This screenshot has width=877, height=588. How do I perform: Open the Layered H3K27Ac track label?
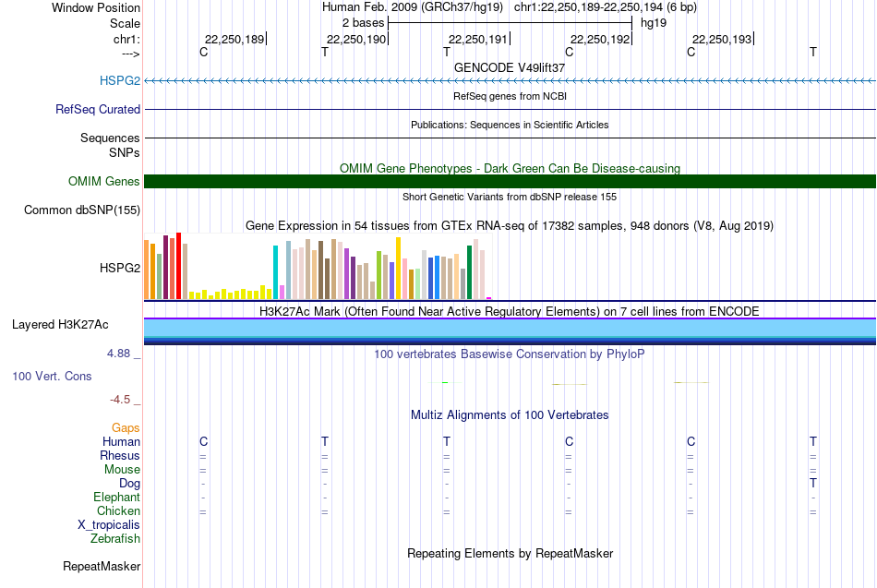click(60, 325)
